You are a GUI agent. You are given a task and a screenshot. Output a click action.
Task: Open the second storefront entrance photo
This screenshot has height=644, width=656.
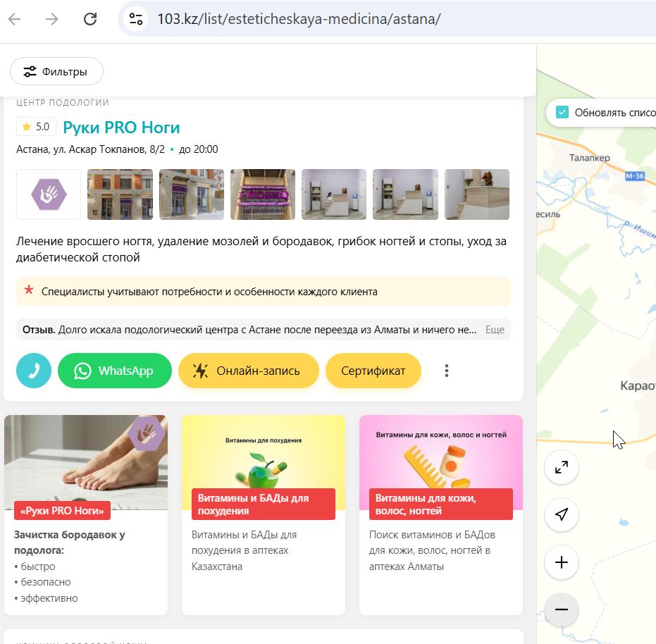tap(192, 194)
